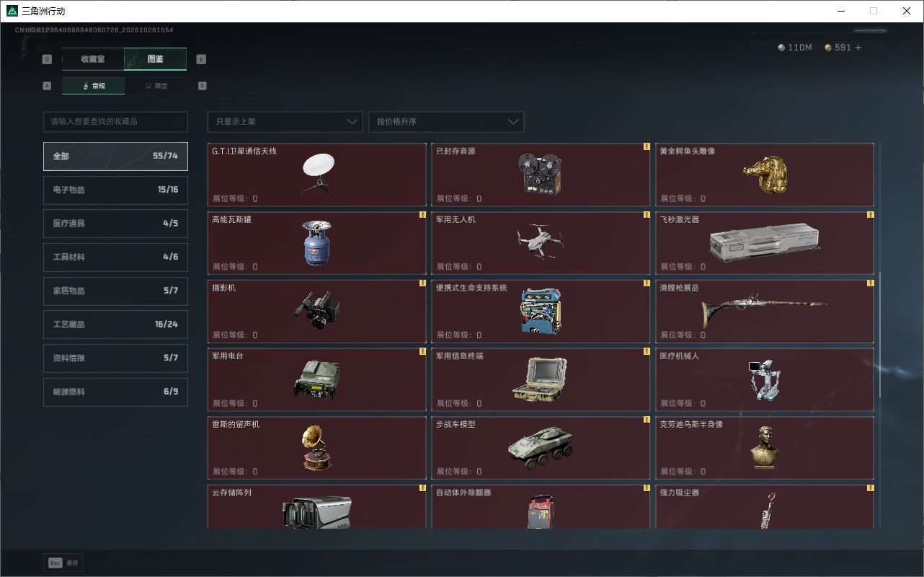Click the 医疗机械人 robot icon
The image size is (924, 577).
click(x=764, y=379)
